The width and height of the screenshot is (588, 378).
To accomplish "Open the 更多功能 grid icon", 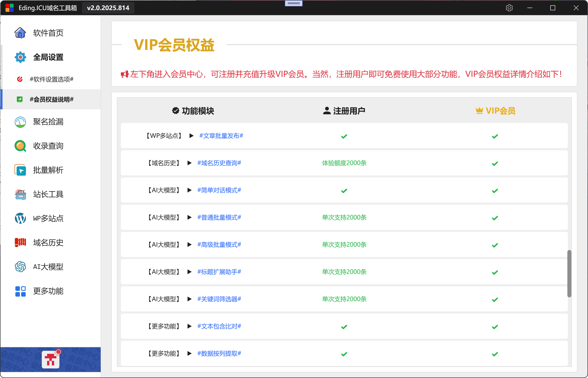I will (20, 291).
